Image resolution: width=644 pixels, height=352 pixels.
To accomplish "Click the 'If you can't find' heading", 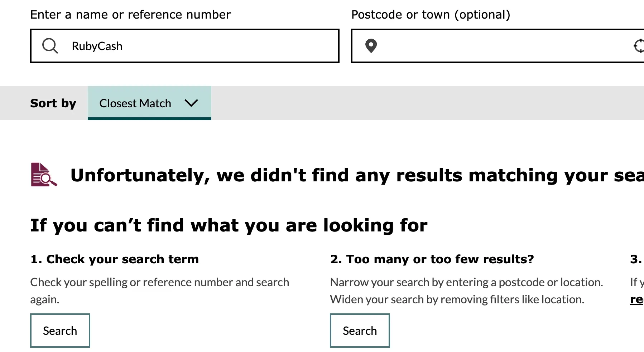I will [x=229, y=225].
